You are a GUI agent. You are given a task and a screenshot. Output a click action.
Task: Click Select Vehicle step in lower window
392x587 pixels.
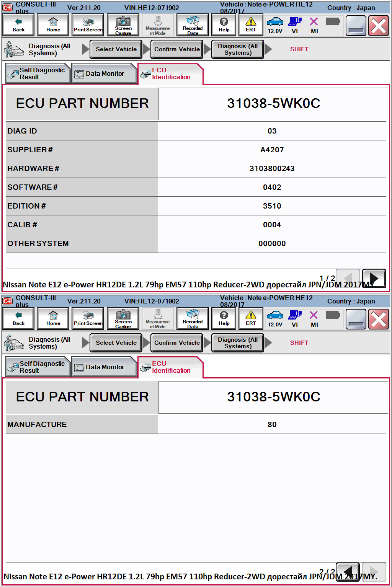pos(116,343)
